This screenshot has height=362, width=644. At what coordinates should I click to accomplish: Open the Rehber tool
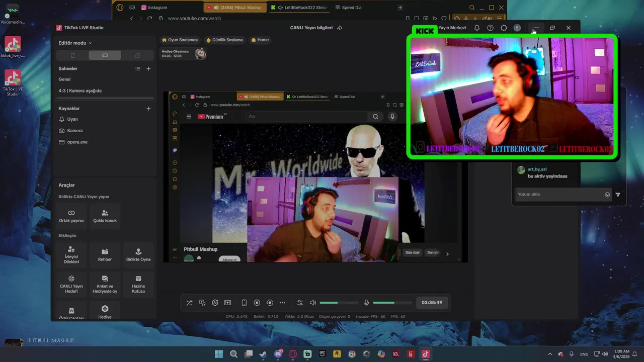click(105, 255)
